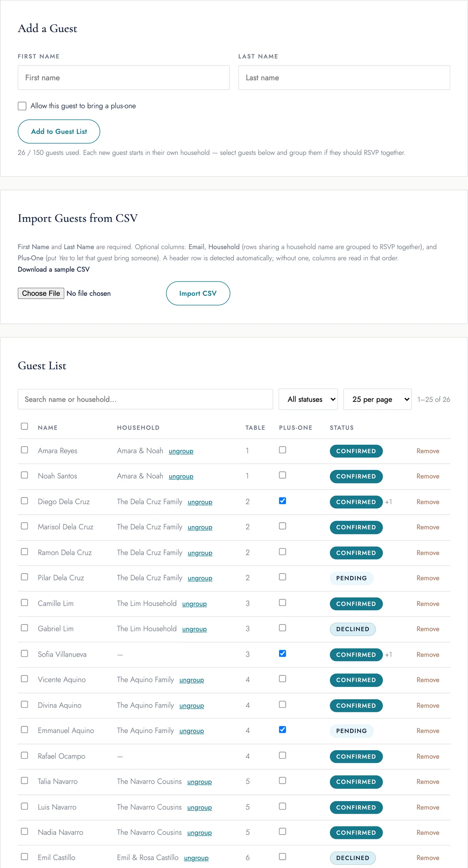
Task: Ungroup Vicente Aquino from The Aquino Family
Action: click(x=192, y=680)
